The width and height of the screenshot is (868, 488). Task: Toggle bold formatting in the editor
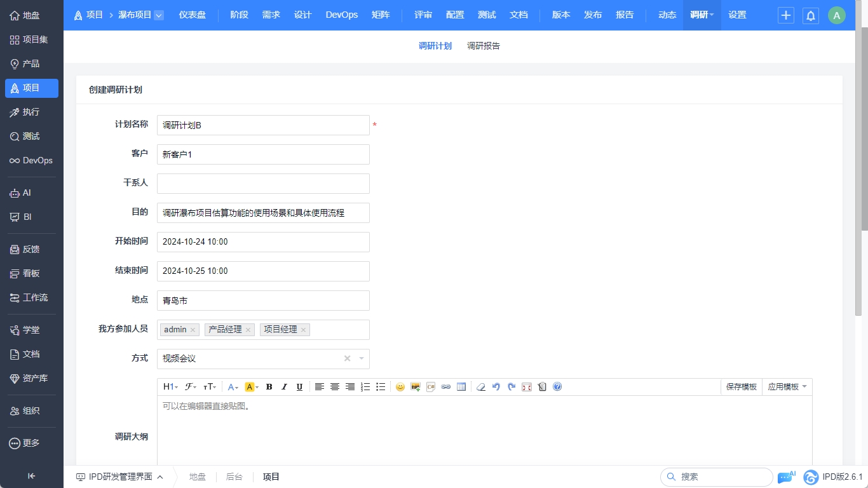tap(269, 387)
